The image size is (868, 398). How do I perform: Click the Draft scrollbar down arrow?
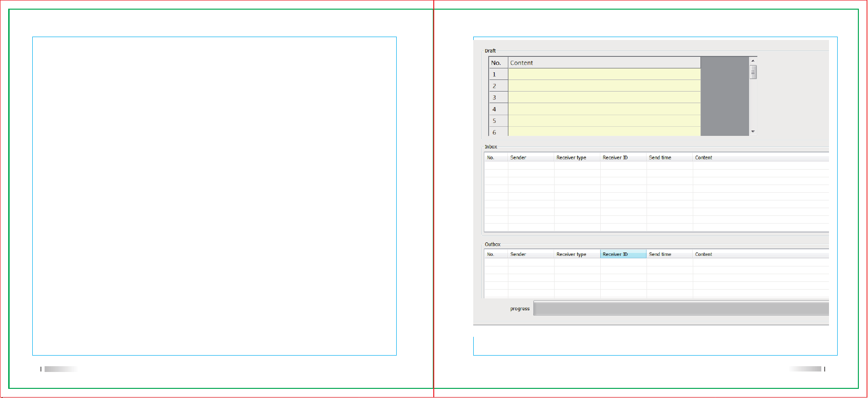[753, 132]
